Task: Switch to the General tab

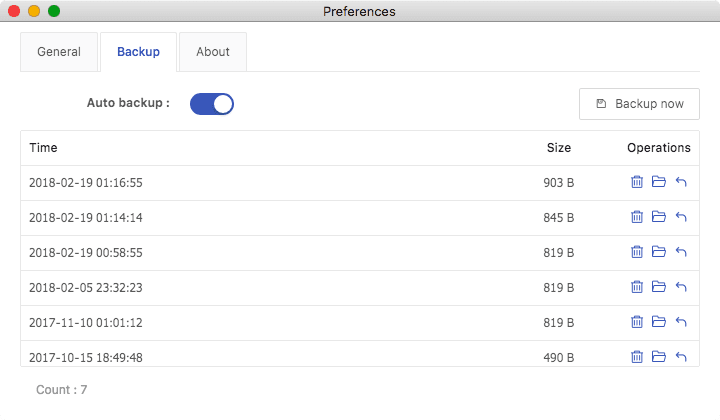Action: click(59, 52)
